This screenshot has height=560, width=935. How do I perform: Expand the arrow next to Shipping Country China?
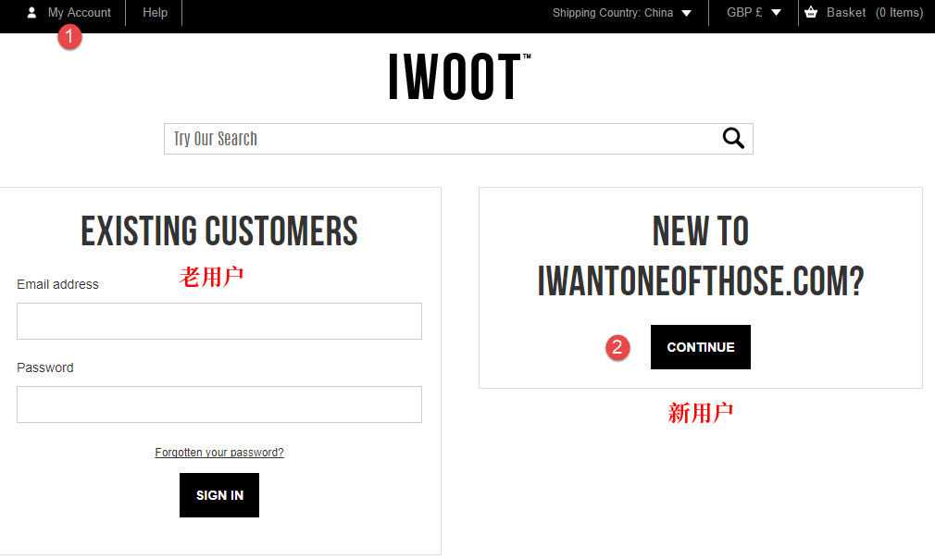click(x=686, y=13)
